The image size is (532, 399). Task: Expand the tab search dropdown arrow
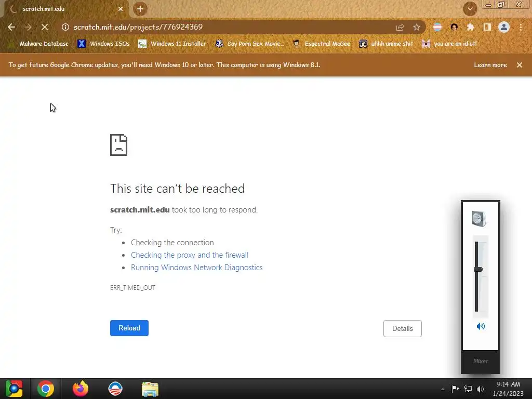click(x=470, y=9)
